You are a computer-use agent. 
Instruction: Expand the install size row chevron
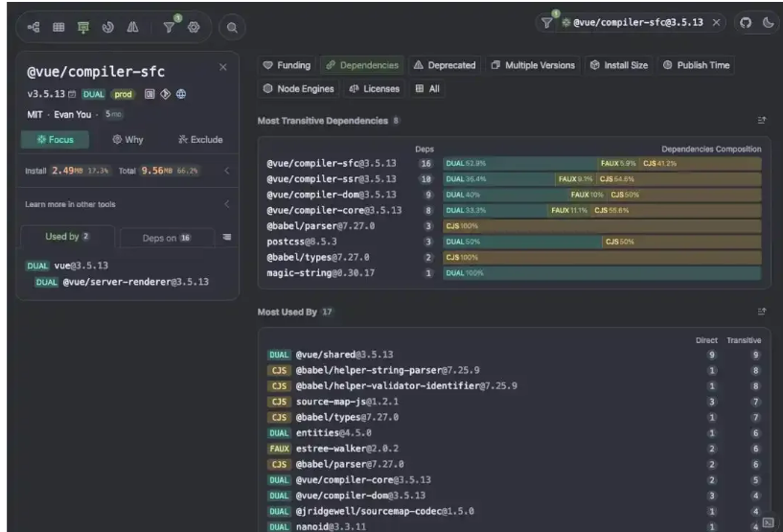point(227,171)
